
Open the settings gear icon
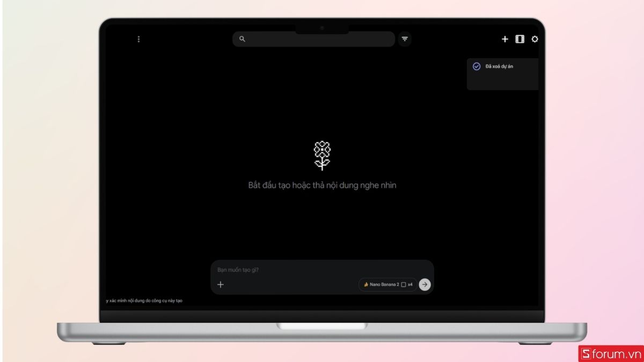click(x=535, y=39)
